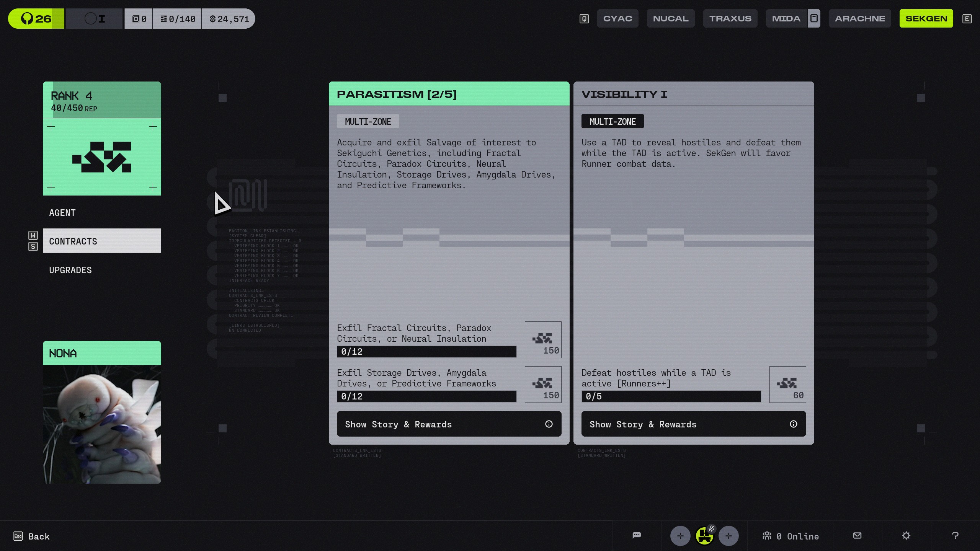Click the NONA agent portrait thumbnail

click(102, 424)
